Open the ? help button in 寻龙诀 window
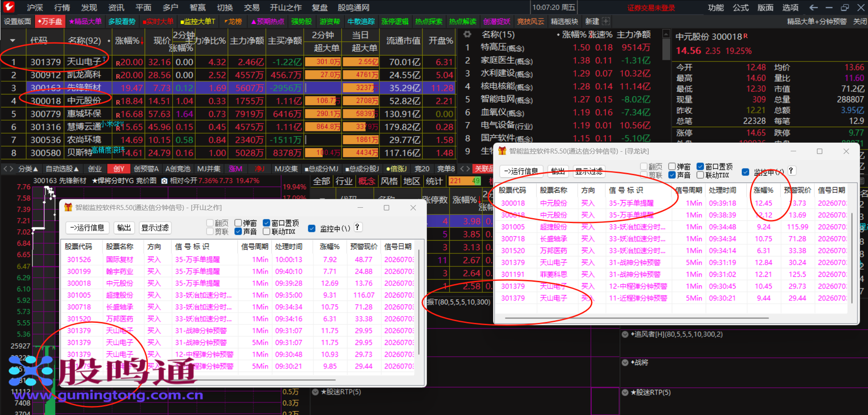Viewport: 868px width, 415px height. [791, 171]
